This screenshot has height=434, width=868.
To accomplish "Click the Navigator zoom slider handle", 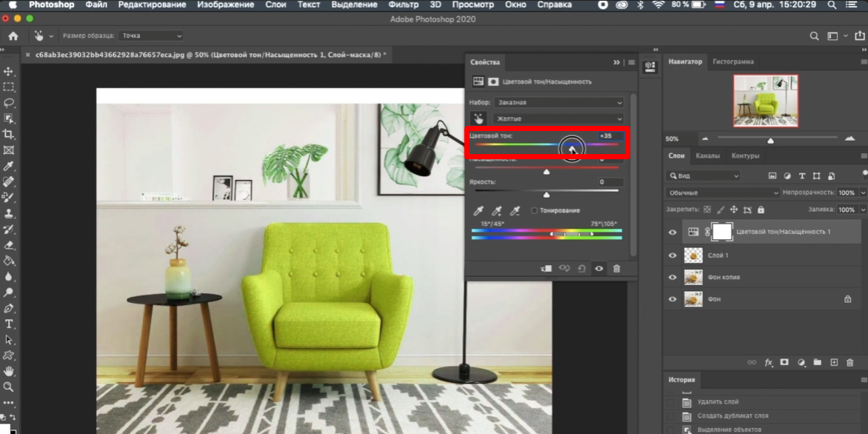I will 770,141.
